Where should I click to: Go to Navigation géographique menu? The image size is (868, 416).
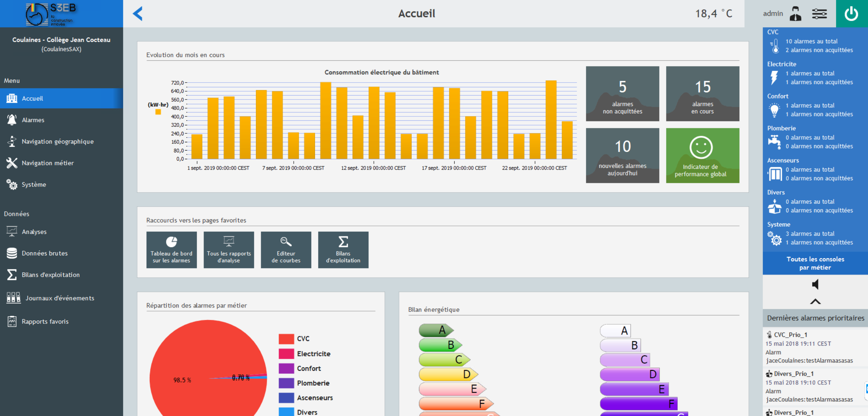(57, 142)
